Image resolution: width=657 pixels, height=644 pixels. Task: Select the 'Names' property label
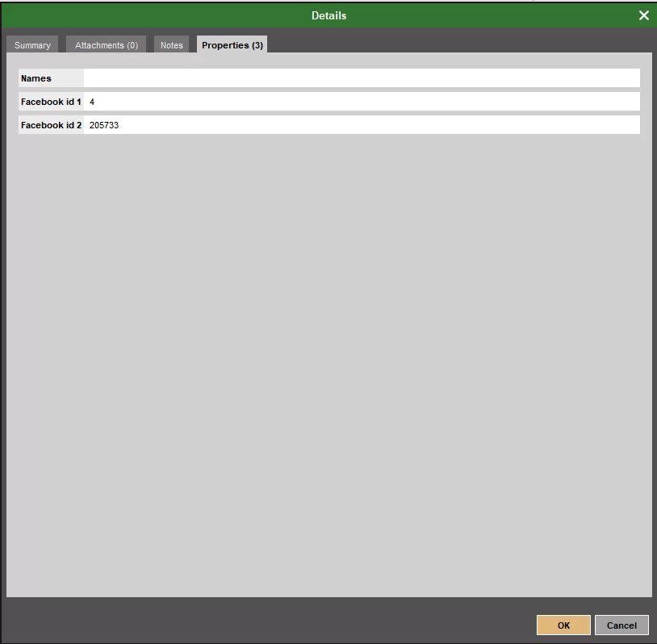point(36,78)
